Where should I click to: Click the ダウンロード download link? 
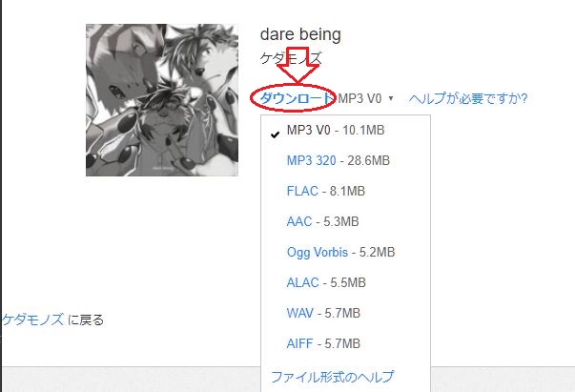(297, 98)
